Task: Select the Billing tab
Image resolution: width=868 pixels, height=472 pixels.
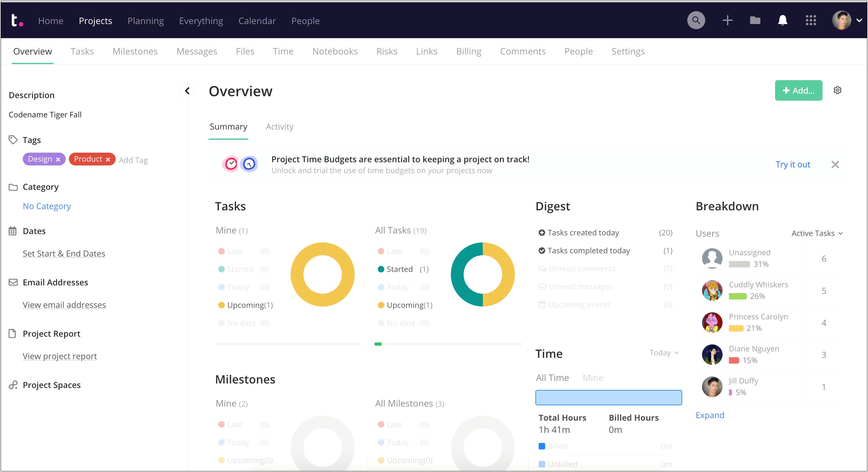Action: coord(468,51)
